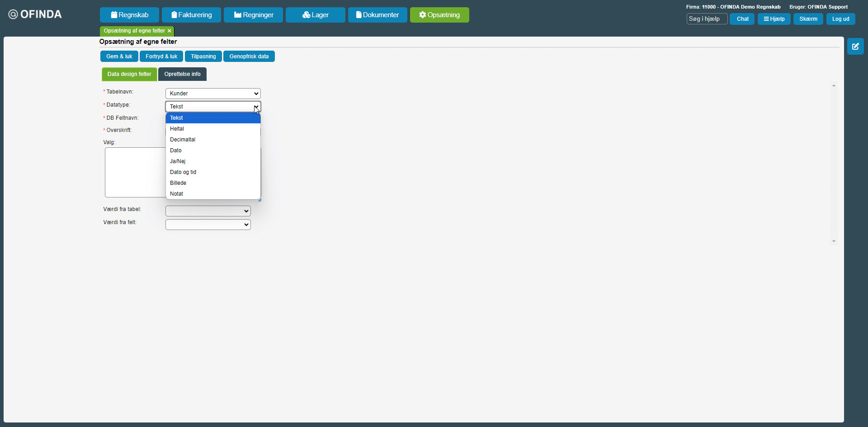868x427 pixels.
Task: Open the Værdi fra felt dropdown
Action: tap(208, 225)
